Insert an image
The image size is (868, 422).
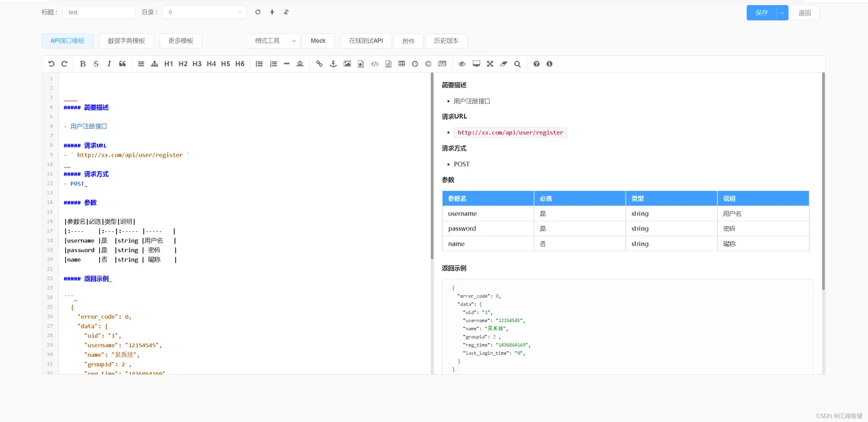(347, 64)
